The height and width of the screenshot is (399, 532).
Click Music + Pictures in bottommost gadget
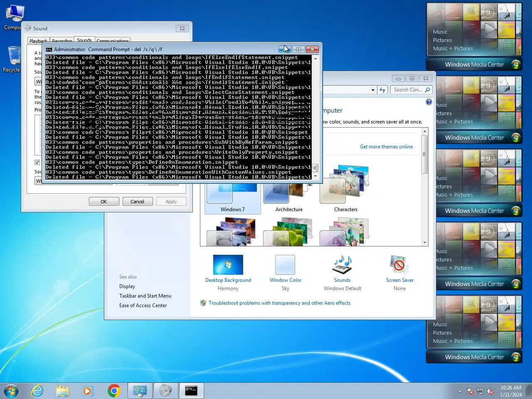point(453,341)
